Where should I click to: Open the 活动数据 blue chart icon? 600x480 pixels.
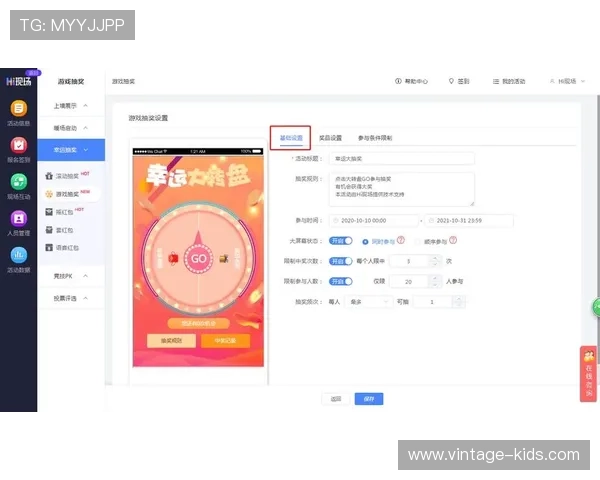[18, 255]
